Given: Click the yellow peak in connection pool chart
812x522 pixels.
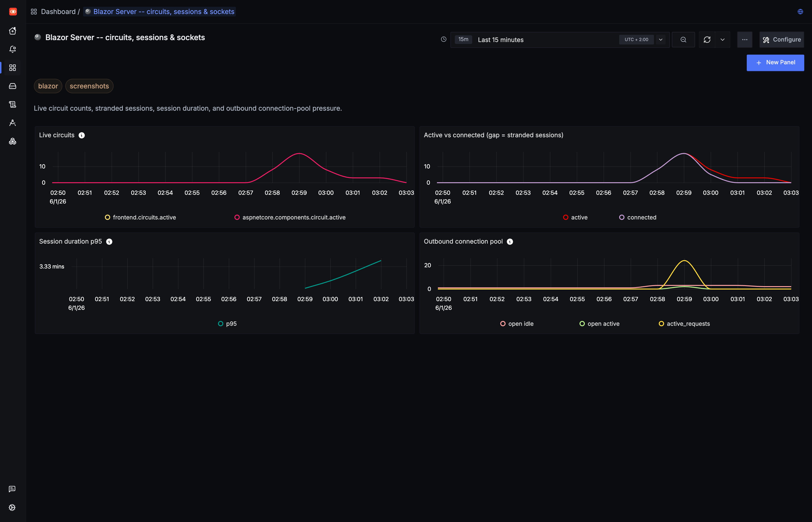Looking at the screenshot, I should coord(684,261).
